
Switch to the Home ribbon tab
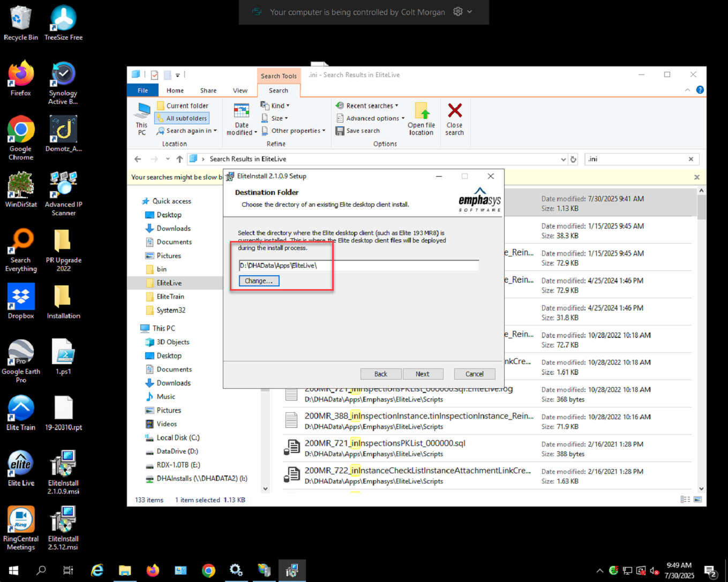(x=175, y=90)
